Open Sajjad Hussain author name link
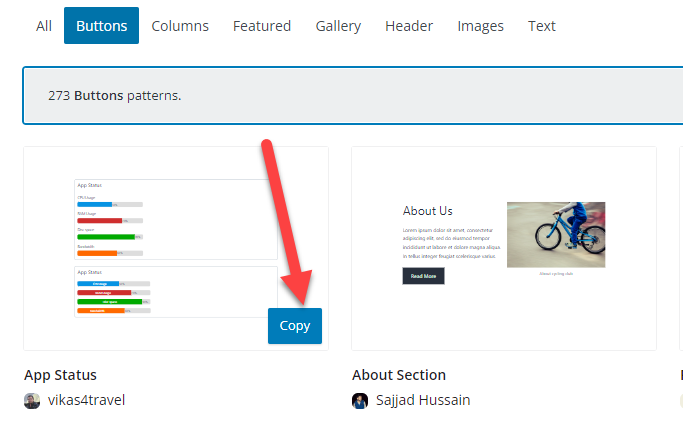Viewport: 683px width, 422px height. tap(423, 401)
